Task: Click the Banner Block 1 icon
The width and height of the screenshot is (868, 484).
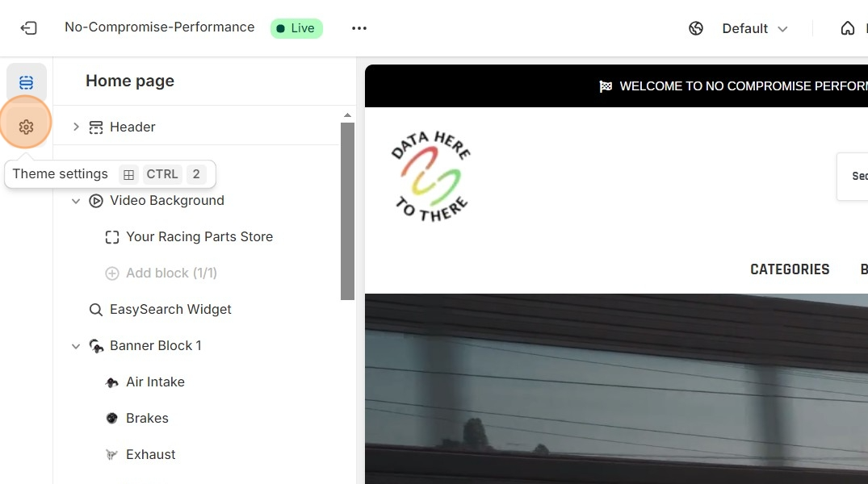Action: (x=96, y=346)
